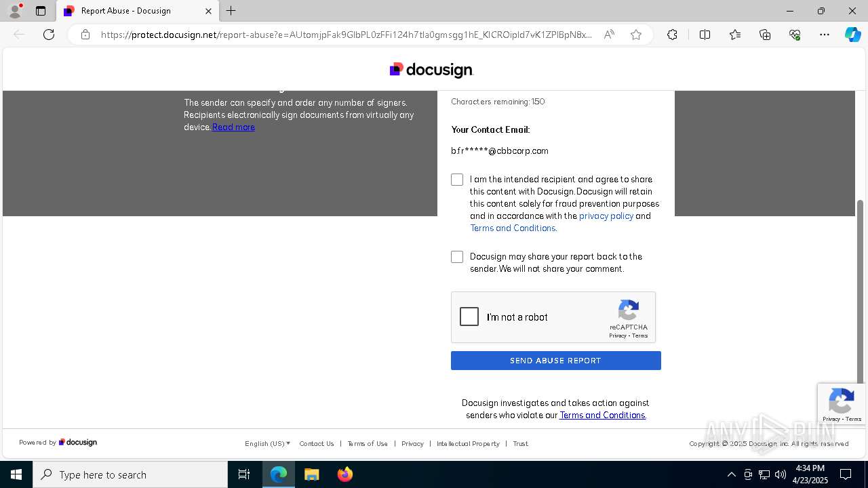
Task: Open Terms and Conditions link below button
Action: 602,415
